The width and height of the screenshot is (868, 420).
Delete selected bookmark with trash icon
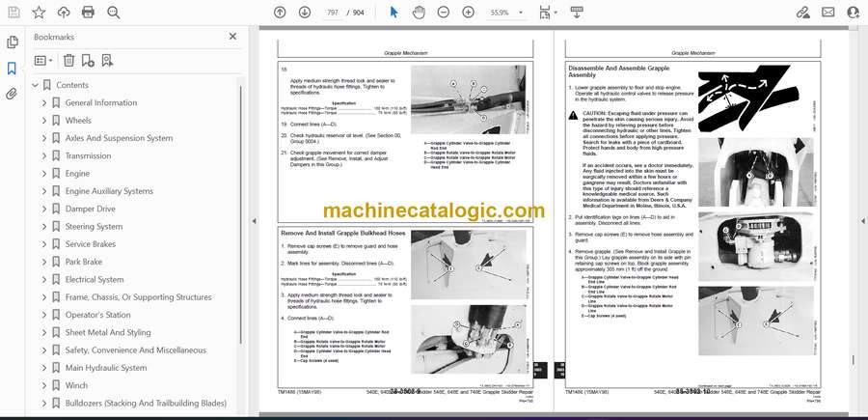coord(68,61)
